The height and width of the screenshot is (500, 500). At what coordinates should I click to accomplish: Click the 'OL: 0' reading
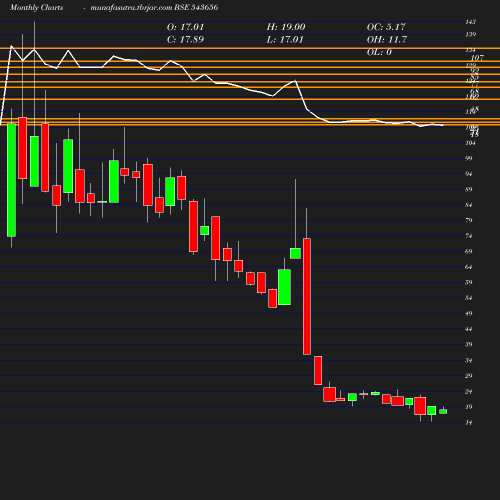coord(379,52)
